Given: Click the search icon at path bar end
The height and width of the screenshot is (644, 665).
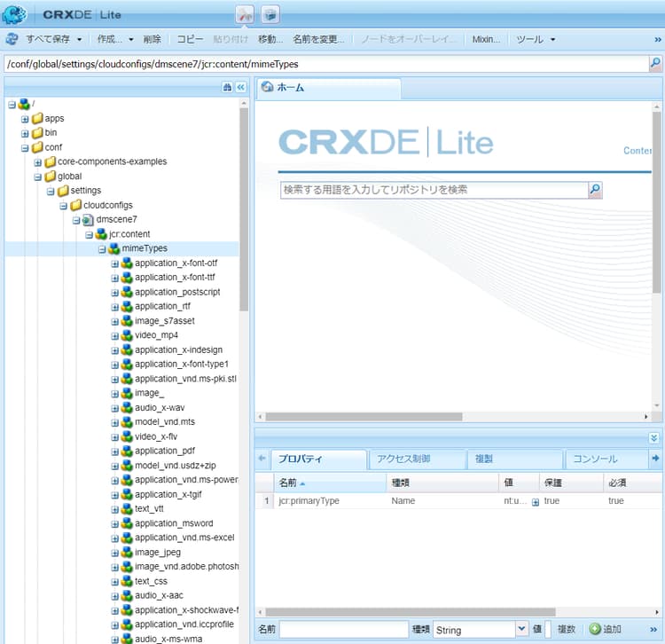Looking at the screenshot, I should click(655, 64).
